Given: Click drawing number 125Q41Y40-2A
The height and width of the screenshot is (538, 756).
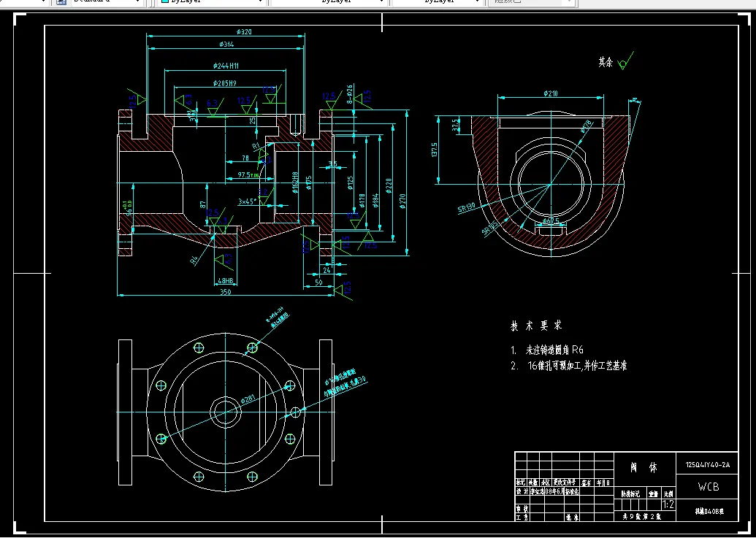Looking at the screenshot, I should 707,465.
